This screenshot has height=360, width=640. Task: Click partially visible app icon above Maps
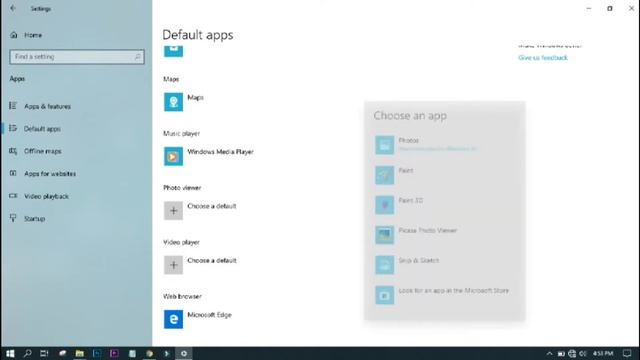pyautogui.click(x=173, y=51)
